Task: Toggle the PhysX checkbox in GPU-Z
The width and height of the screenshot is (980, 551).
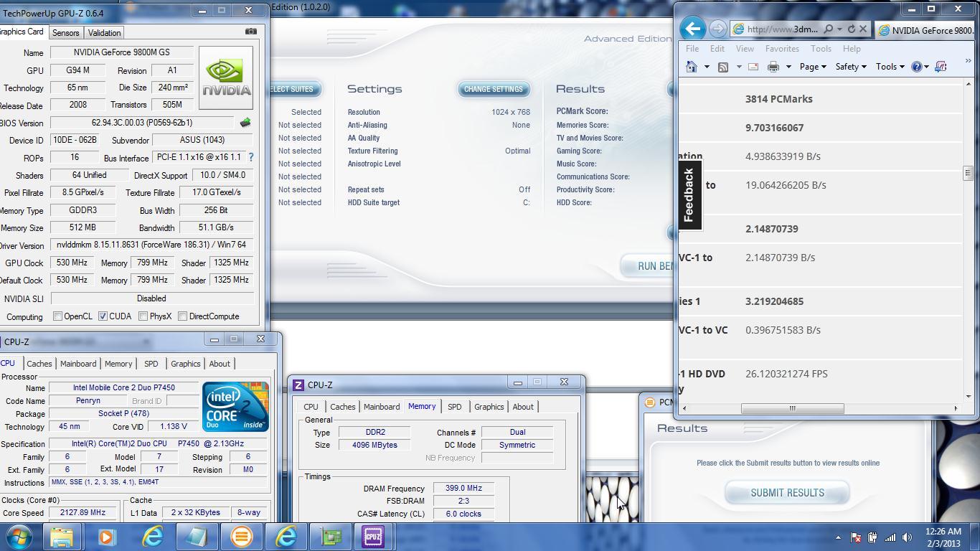Action: click(x=143, y=316)
